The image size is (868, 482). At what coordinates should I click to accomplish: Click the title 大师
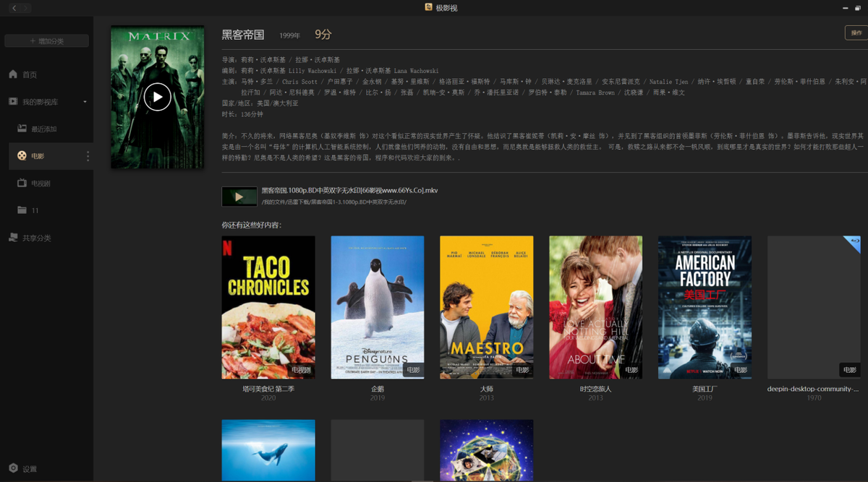click(x=487, y=389)
